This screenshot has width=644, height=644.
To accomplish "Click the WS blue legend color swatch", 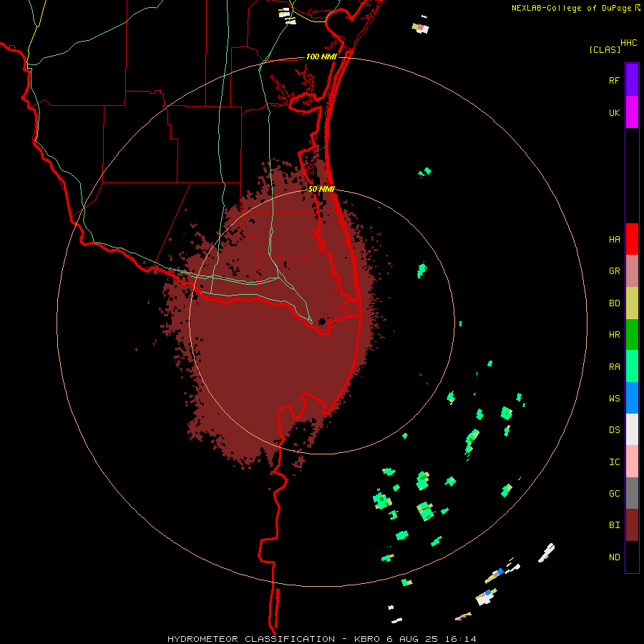I will pyautogui.click(x=632, y=398).
